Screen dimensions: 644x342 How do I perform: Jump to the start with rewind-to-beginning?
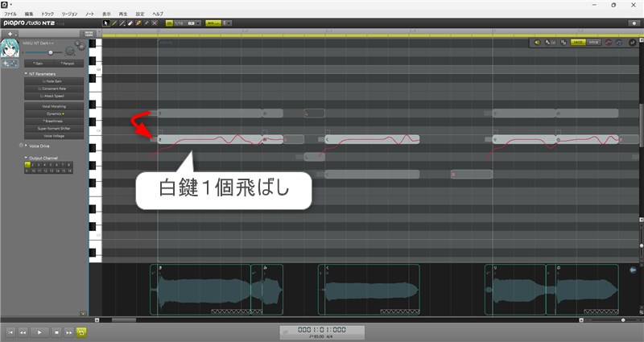[11, 332]
